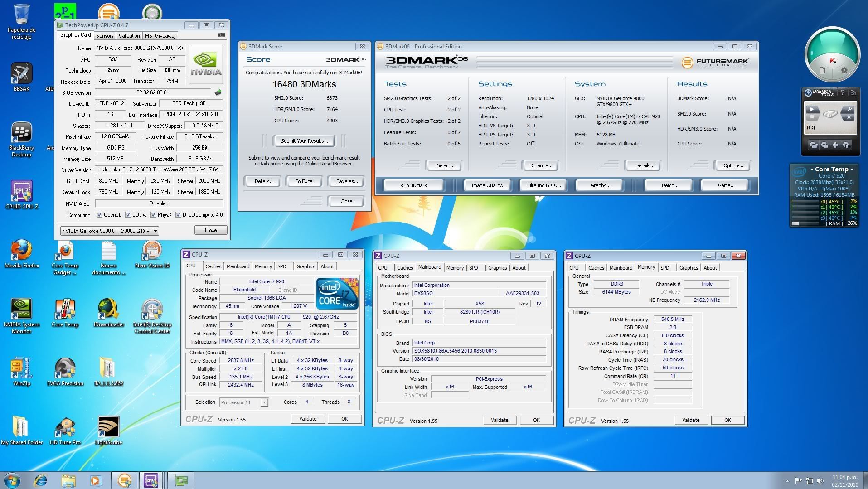
Task: Open the CPUID CPU-Z desktop shortcut
Action: click(x=21, y=195)
